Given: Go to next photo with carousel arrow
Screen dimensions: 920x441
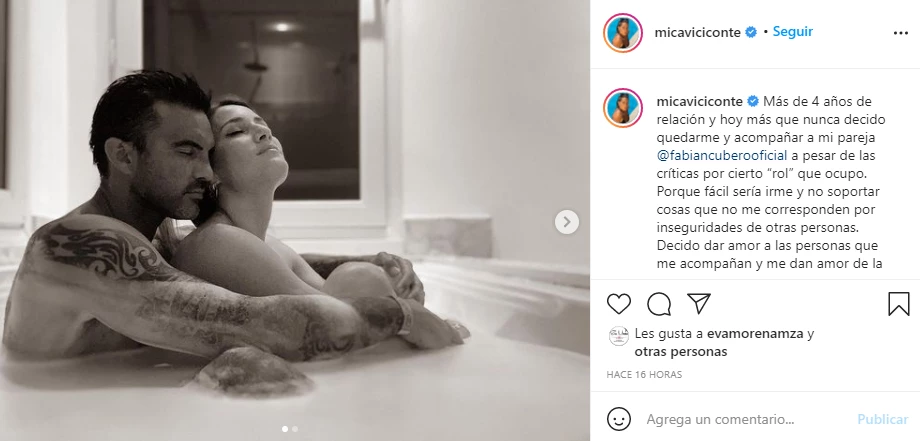Looking at the screenshot, I should [567, 222].
